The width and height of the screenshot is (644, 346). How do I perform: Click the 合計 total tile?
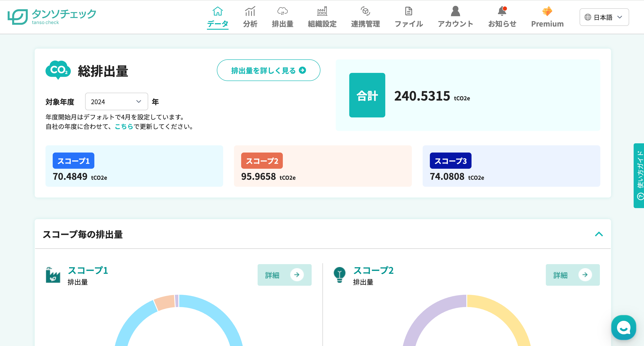coord(367,95)
